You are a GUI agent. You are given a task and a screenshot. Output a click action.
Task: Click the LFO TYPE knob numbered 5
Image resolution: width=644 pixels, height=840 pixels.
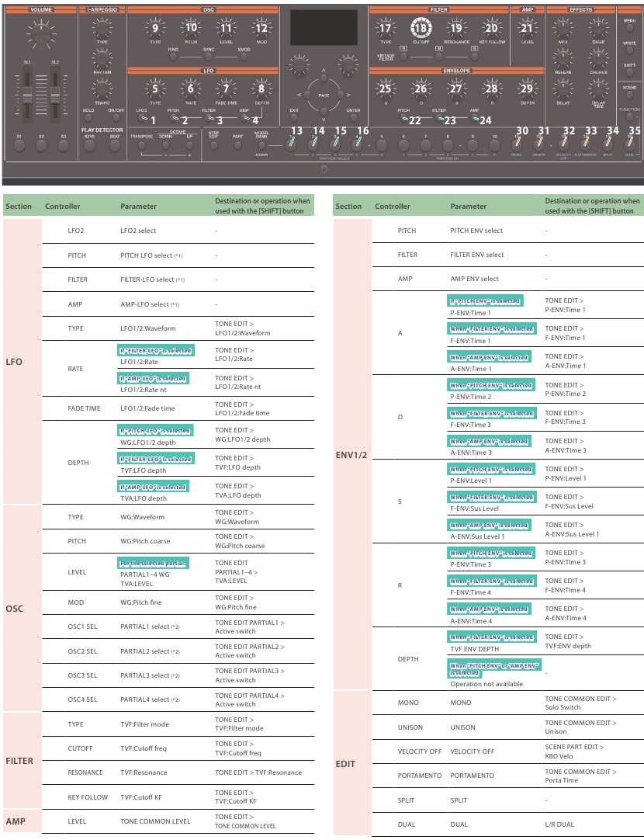[x=155, y=89]
